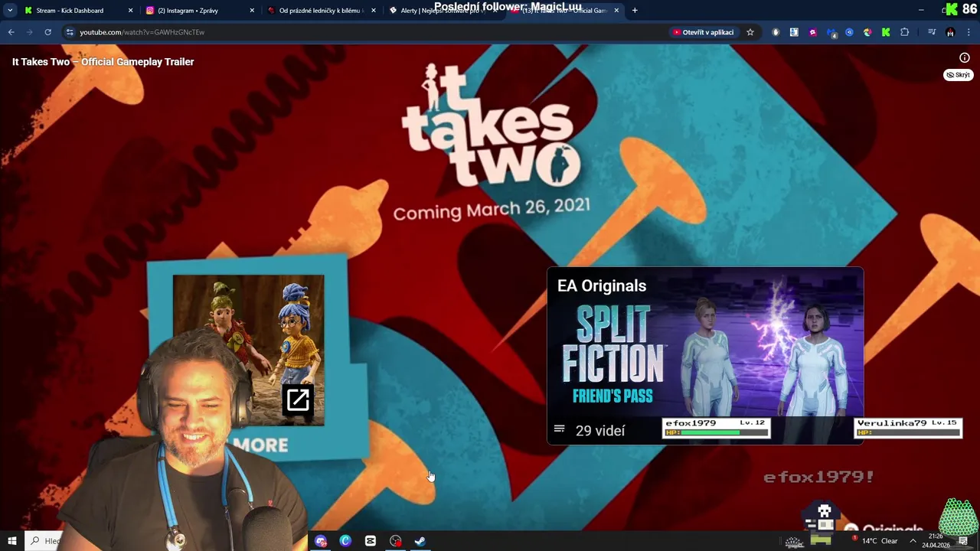Click the 'It Takes Two – Official Gameplay Trailer' title
This screenshot has height=551, width=980.
tap(103, 62)
